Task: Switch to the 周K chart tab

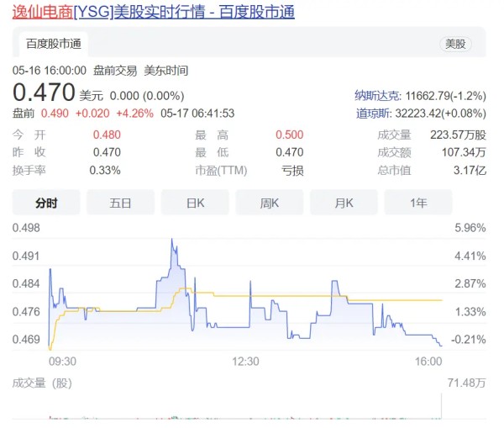Action: point(270,203)
